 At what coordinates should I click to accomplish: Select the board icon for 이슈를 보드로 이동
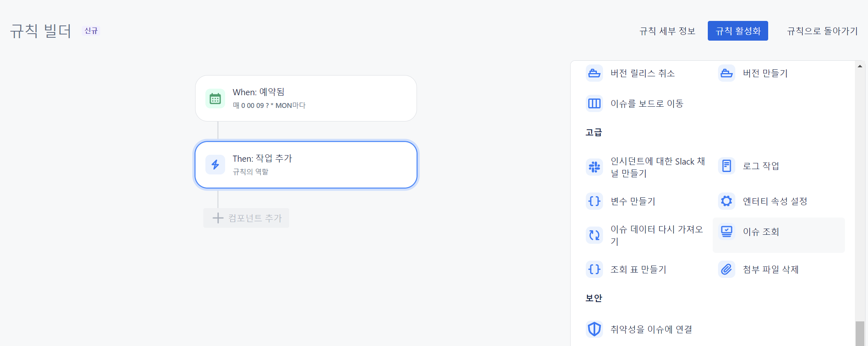coord(594,103)
